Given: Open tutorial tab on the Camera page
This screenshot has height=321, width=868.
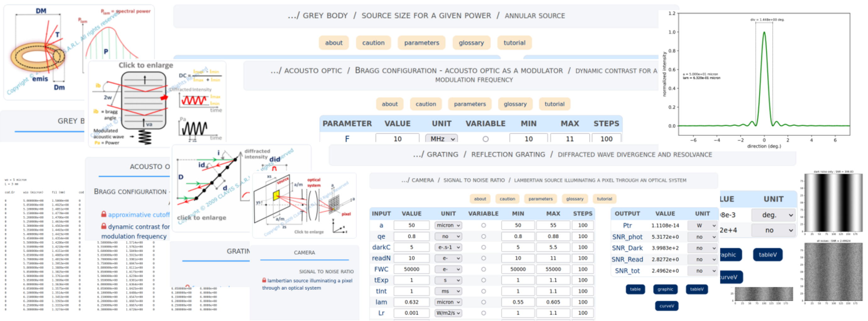Looking at the screenshot, I should (x=604, y=199).
